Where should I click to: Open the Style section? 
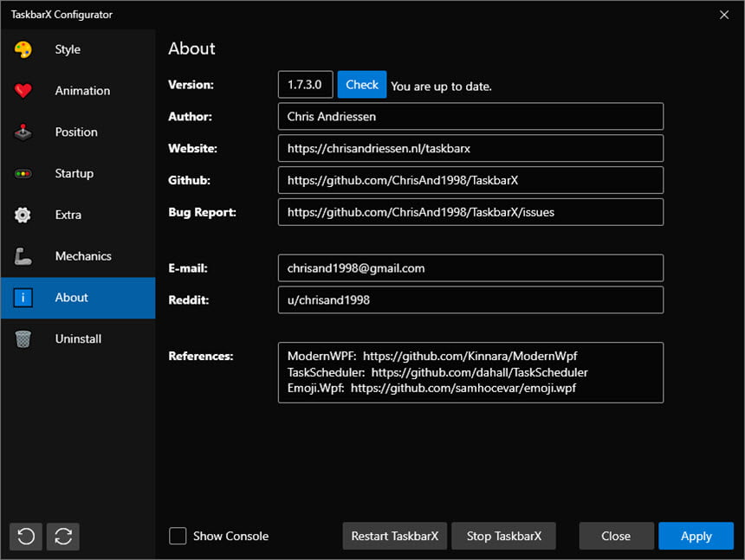click(78, 49)
